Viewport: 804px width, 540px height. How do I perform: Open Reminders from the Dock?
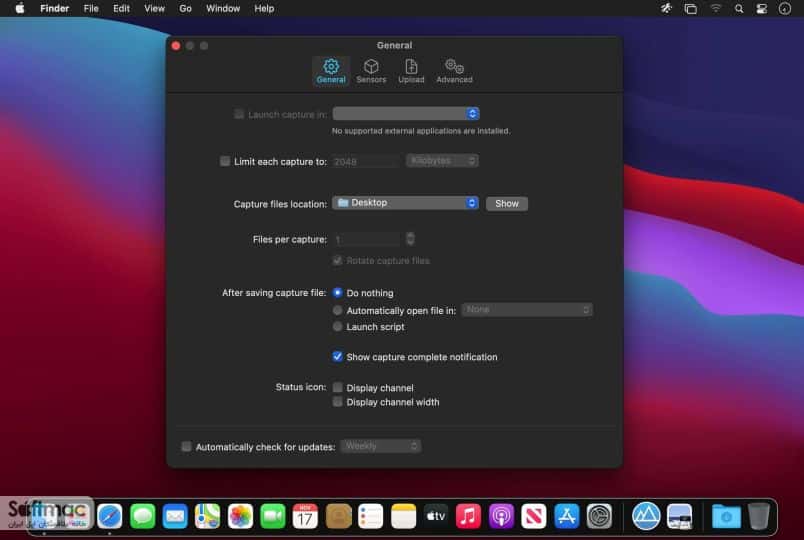point(371,516)
